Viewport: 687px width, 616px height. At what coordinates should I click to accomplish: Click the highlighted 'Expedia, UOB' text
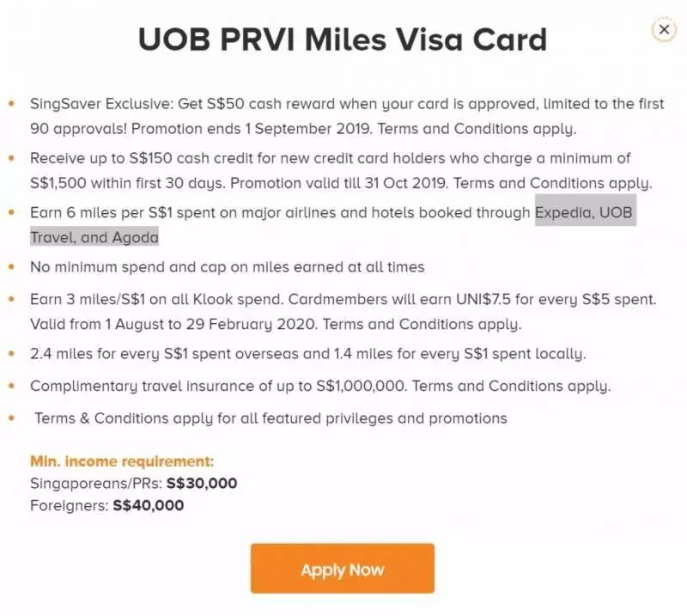(585, 211)
